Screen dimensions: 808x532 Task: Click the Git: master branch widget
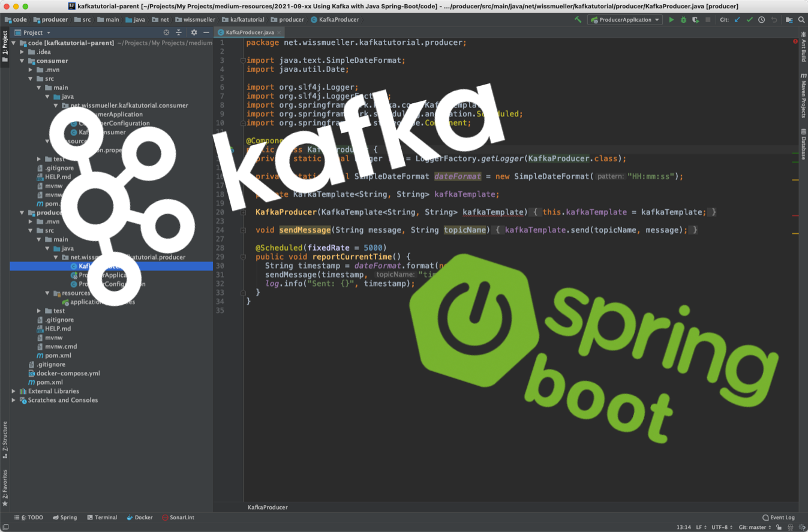(x=754, y=527)
